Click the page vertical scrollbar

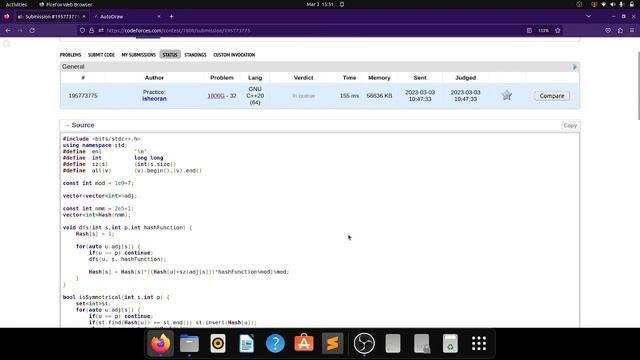pyautogui.click(x=638, y=86)
